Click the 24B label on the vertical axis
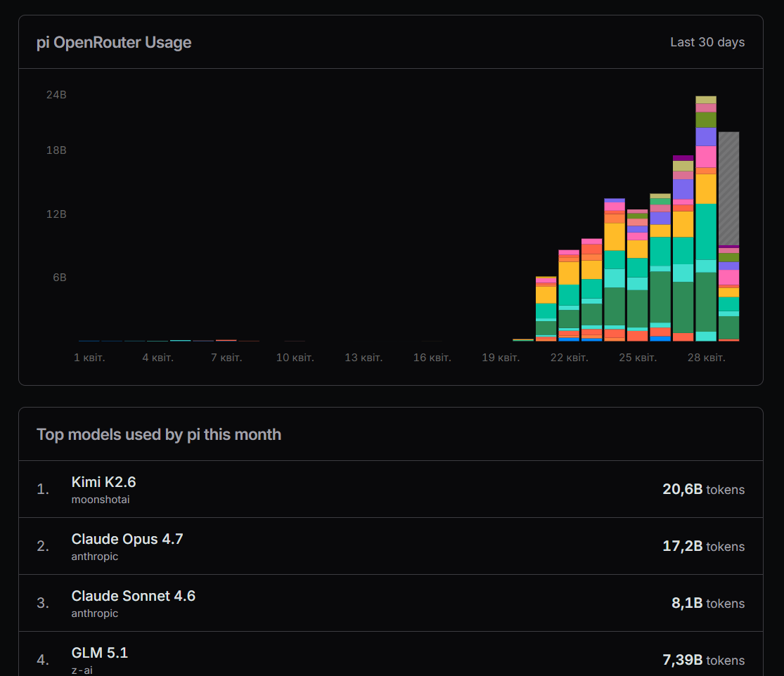Screen dimensions: 784x676 pos(56,94)
